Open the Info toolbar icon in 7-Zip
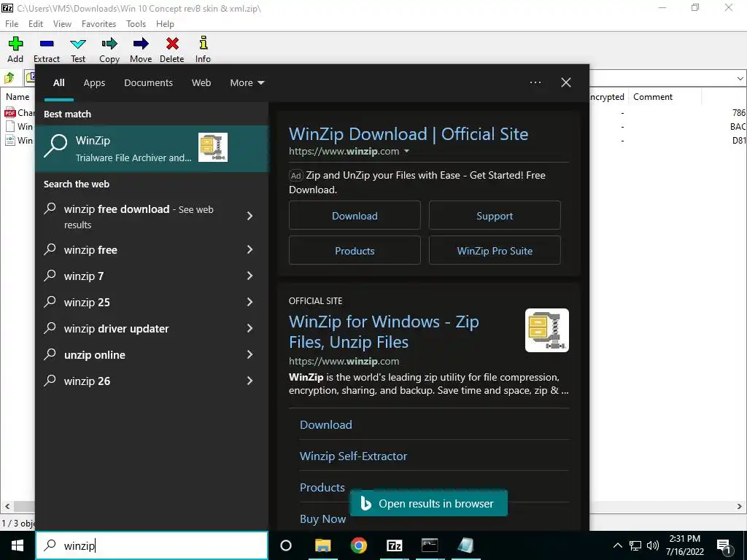747x560 pixels. [x=204, y=43]
